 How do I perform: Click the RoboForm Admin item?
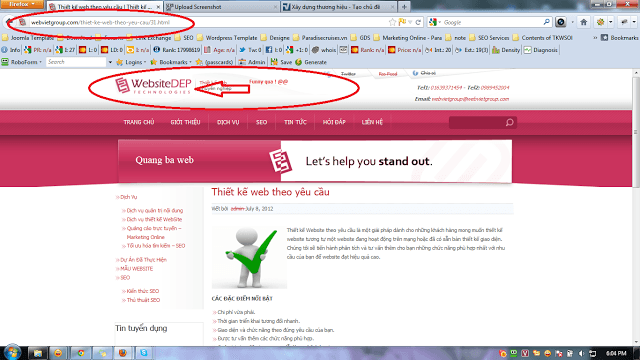(x=252, y=62)
